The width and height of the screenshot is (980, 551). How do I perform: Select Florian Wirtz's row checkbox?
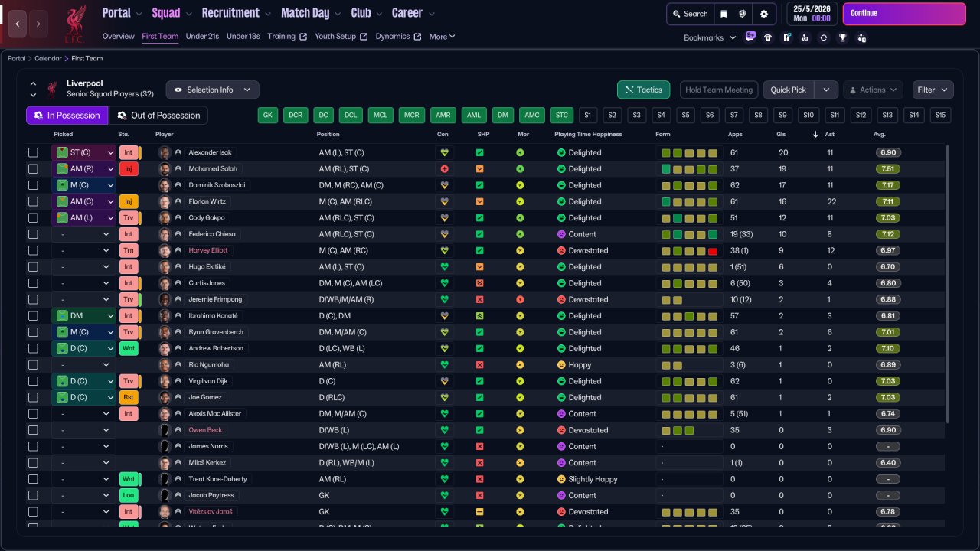pos(33,201)
